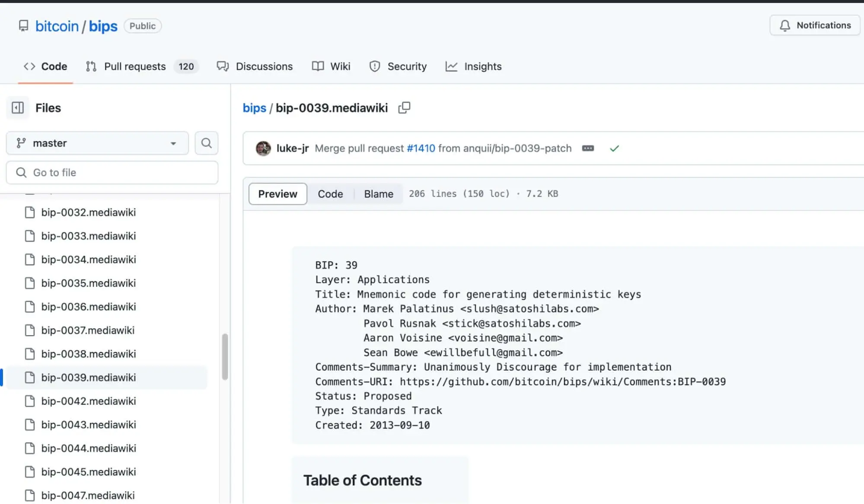Open the Pull requests tab

pyautogui.click(x=134, y=67)
